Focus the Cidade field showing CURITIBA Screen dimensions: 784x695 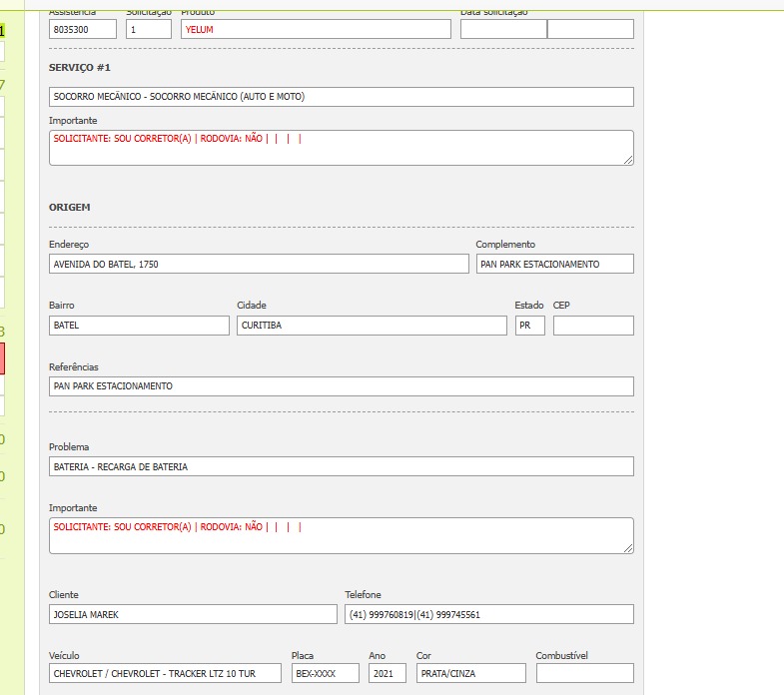[x=372, y=326]
